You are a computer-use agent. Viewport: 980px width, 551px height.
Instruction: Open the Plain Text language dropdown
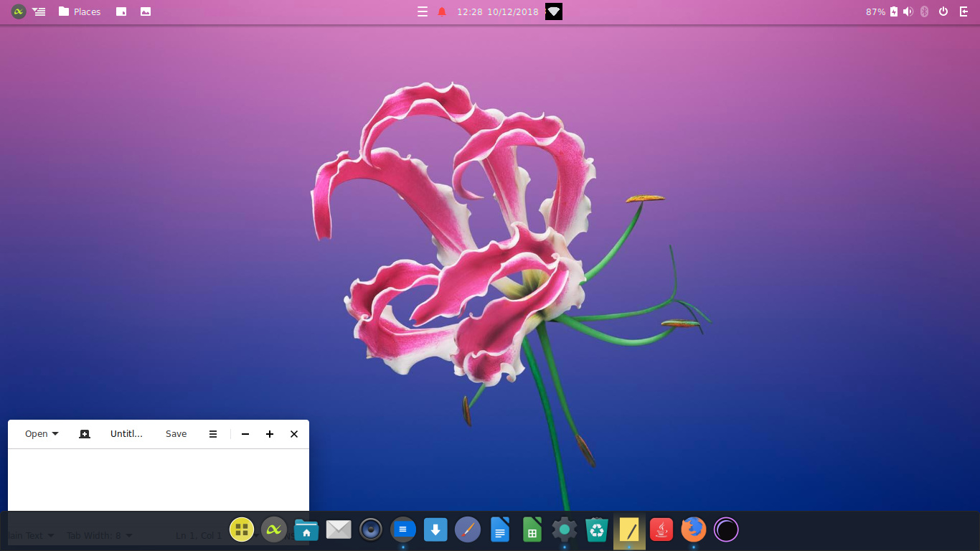(x=30, y=535)
